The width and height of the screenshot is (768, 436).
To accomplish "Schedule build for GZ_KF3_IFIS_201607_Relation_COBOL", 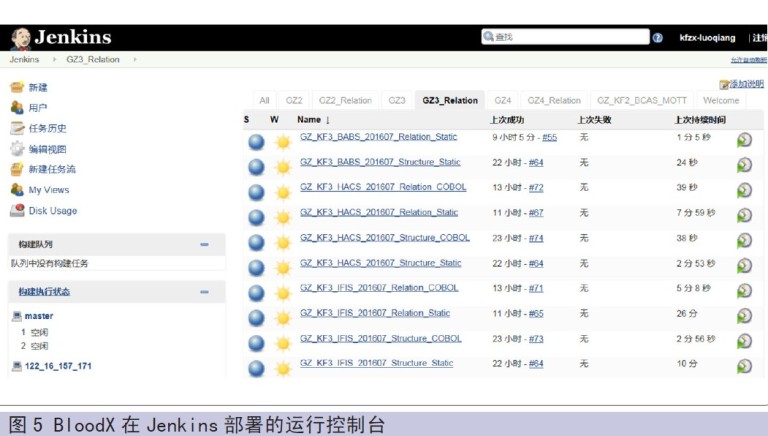I will [x=744, y=291].
